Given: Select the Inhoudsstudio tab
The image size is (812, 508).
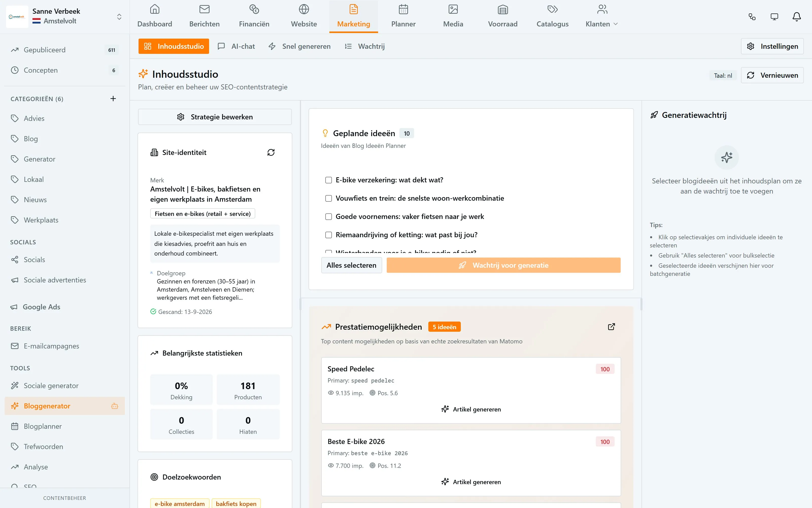Looking at the screenshot, I should click(174, 46).
